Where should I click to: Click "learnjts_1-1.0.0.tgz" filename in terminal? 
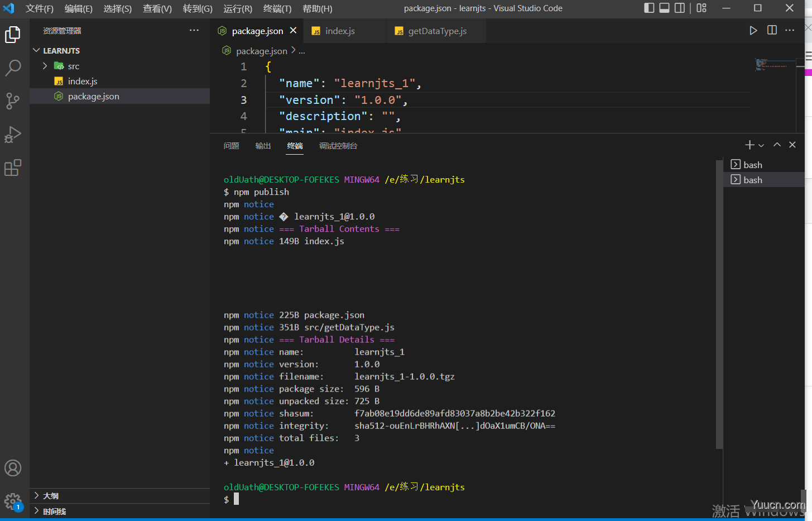(x=405, y=377)
